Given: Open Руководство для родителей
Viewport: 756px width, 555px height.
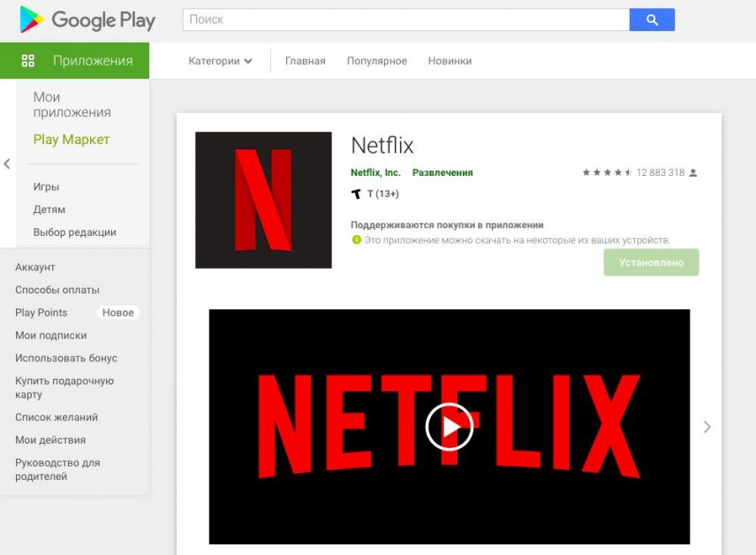Looking at the screenshot, I should (x=58, y=469).
